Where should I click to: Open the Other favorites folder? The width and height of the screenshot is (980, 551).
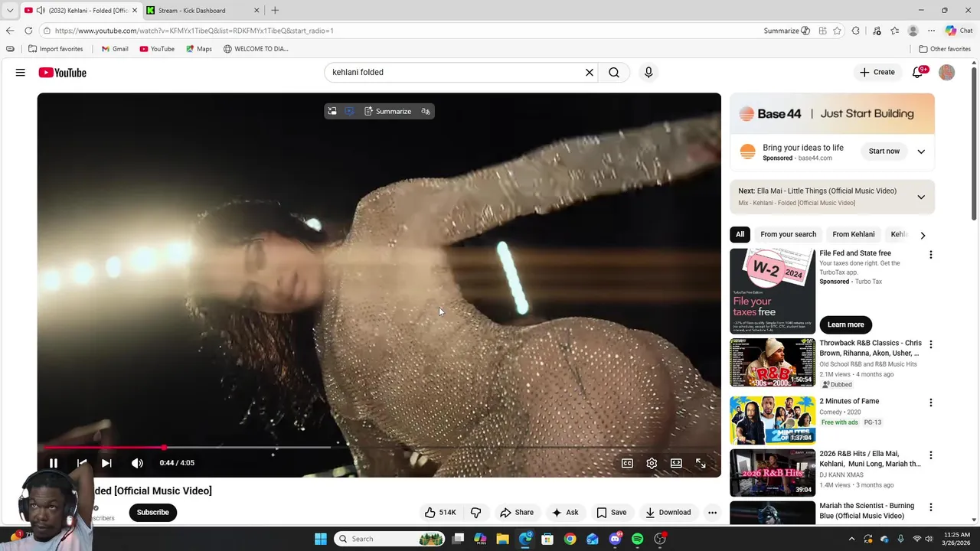(945, 49)
